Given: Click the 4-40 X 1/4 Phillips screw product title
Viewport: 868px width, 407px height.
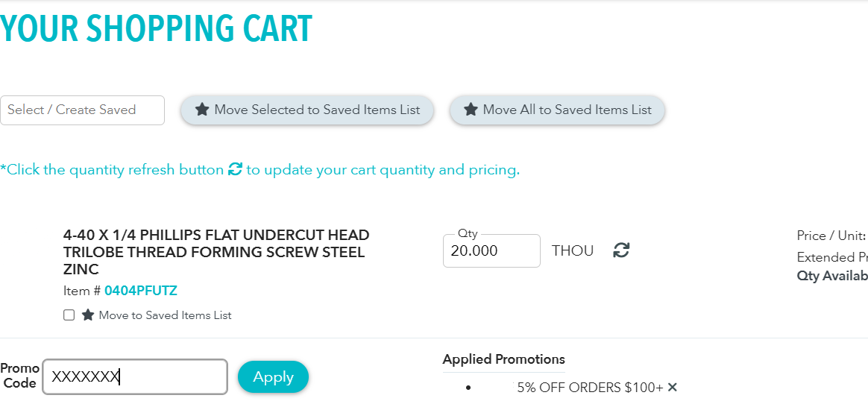Looking at the screenshot, I should point(216,252).
